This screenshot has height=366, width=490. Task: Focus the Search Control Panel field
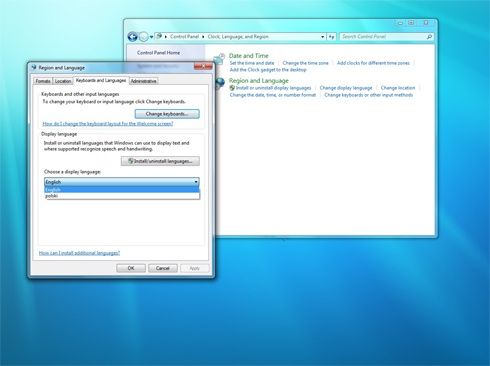click(x=383, y=37)
